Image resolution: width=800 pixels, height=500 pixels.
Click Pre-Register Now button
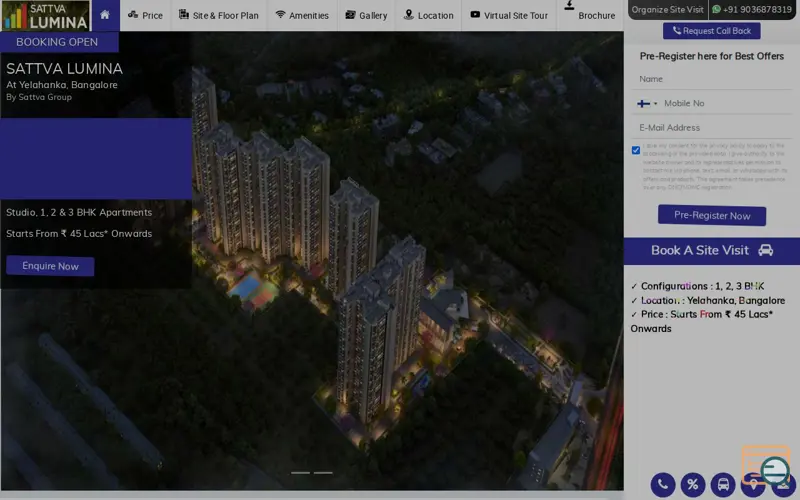(x=712, y=215)
